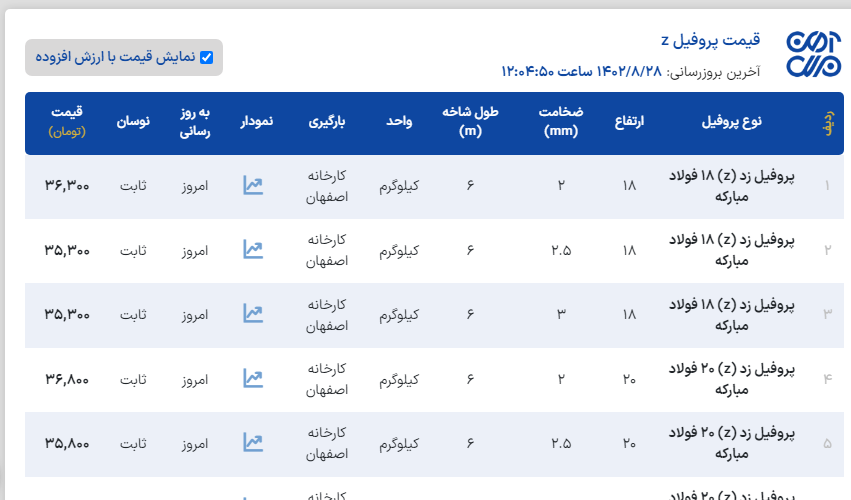
Task: Open price chart for row 3
Action: click(x=253, y=313)
